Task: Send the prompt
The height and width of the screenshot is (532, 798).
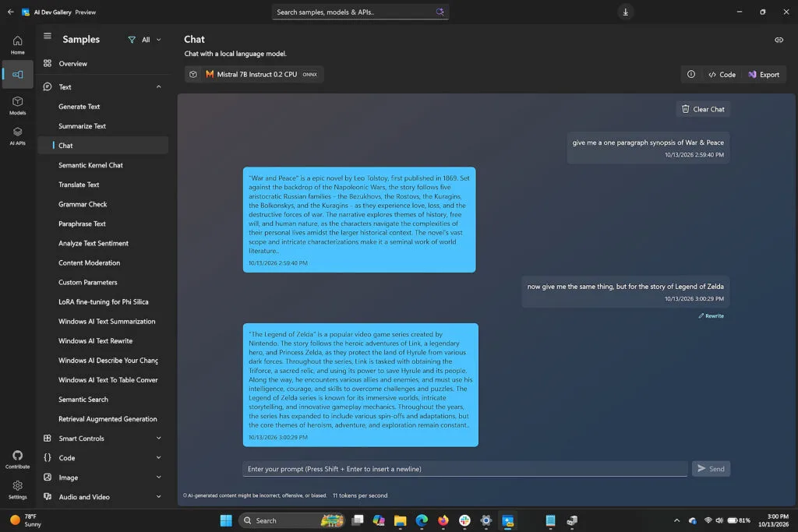Action: coord(711,469)
